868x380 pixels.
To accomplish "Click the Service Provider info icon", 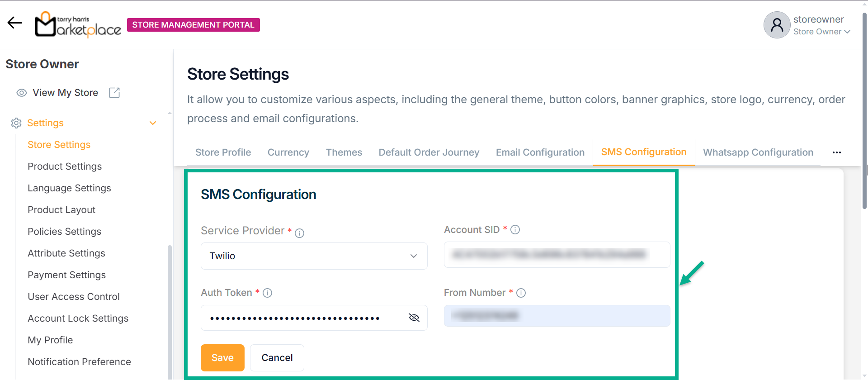I will pyautogui.click(x=299, y=233).
